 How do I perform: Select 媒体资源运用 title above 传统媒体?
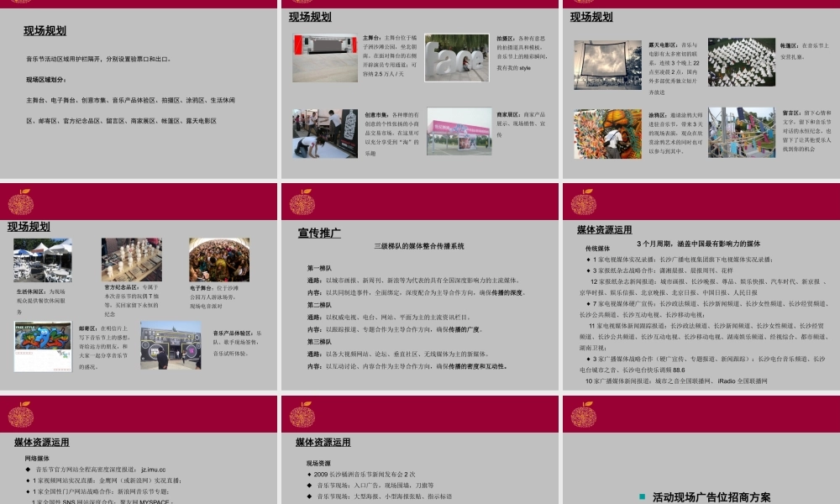coord(604,230)
